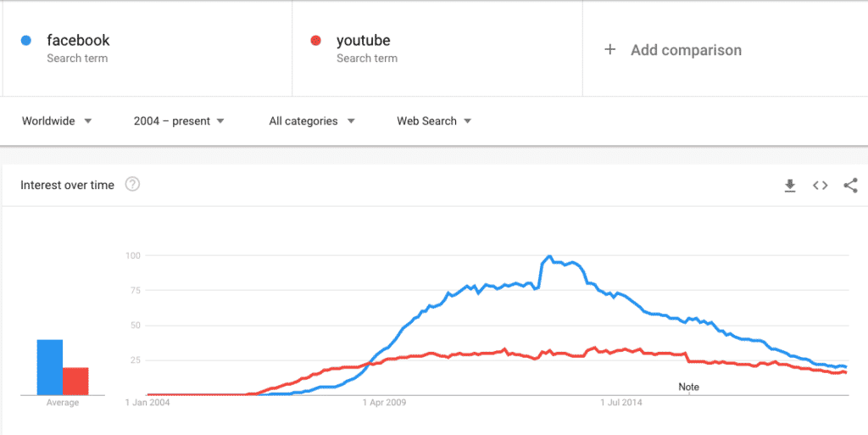Screen dimensions: 868x435
Task: Open the Worldwide region dropdown
Action: pyautogui.click(x=57, y=121)
